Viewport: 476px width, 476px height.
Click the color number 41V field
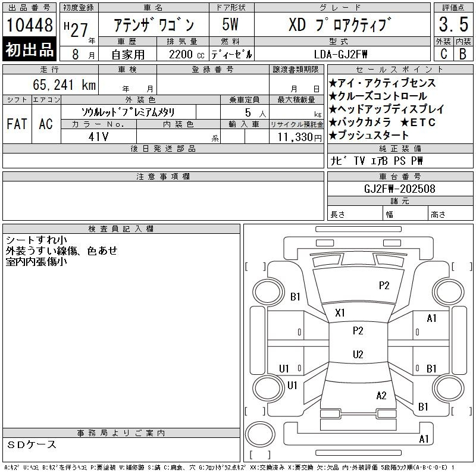[99, 137]
